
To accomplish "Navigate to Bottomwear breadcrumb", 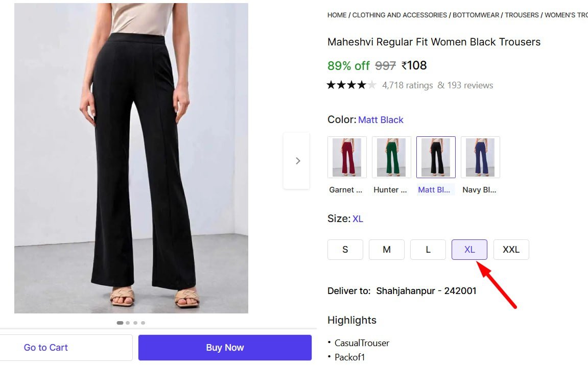I will [476, 15].
